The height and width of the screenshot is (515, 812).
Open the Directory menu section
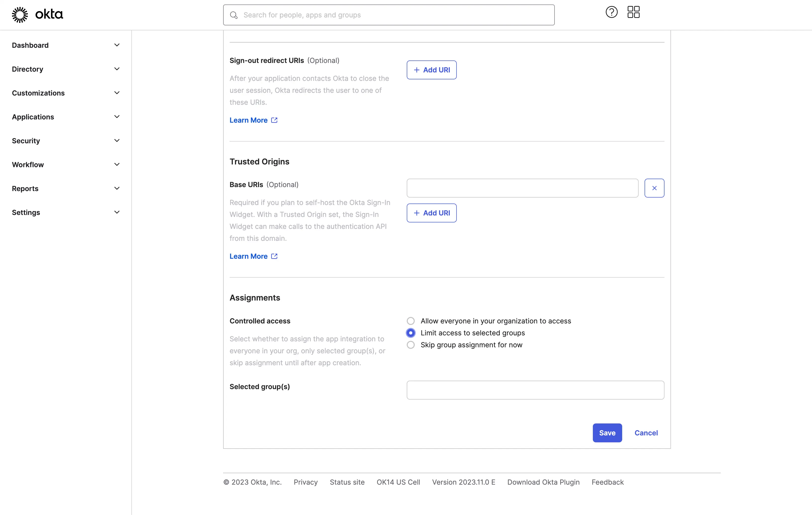click(65, 69)
